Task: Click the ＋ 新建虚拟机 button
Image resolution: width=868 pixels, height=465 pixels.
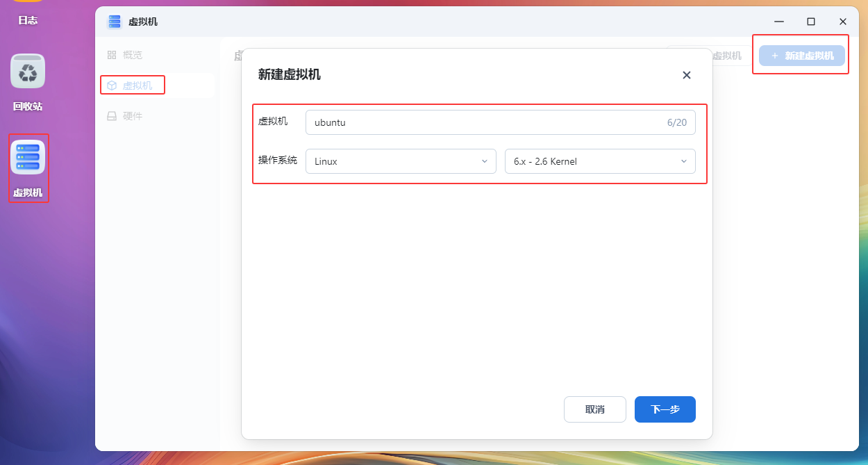Action: pos(802,56)
